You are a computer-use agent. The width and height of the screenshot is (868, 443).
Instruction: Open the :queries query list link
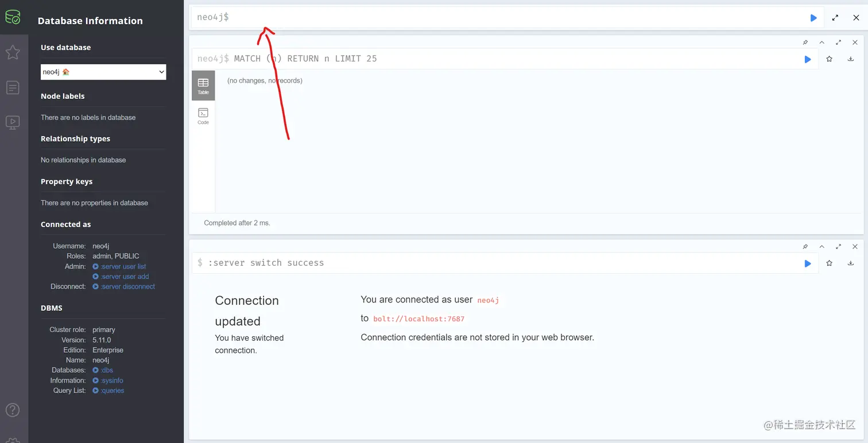coord(108,390)
